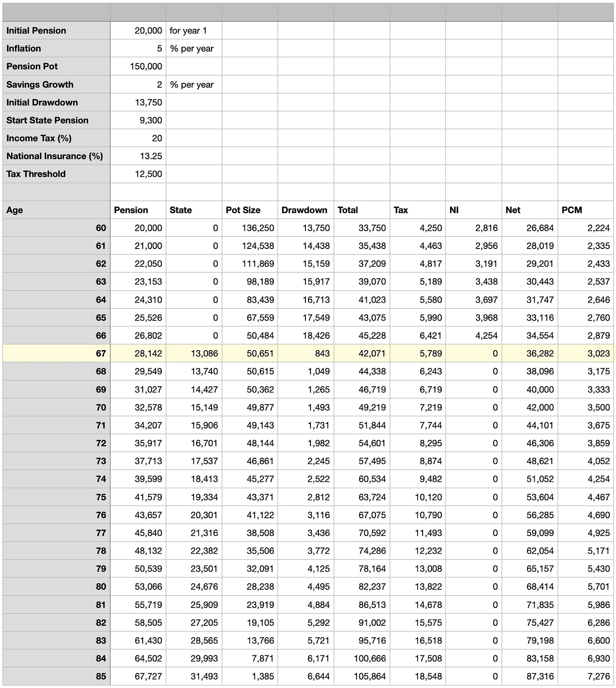Screen dimensions: 616x688
Task: Click the Start State Pension value 9,300
Action: [x=138, y=120]
